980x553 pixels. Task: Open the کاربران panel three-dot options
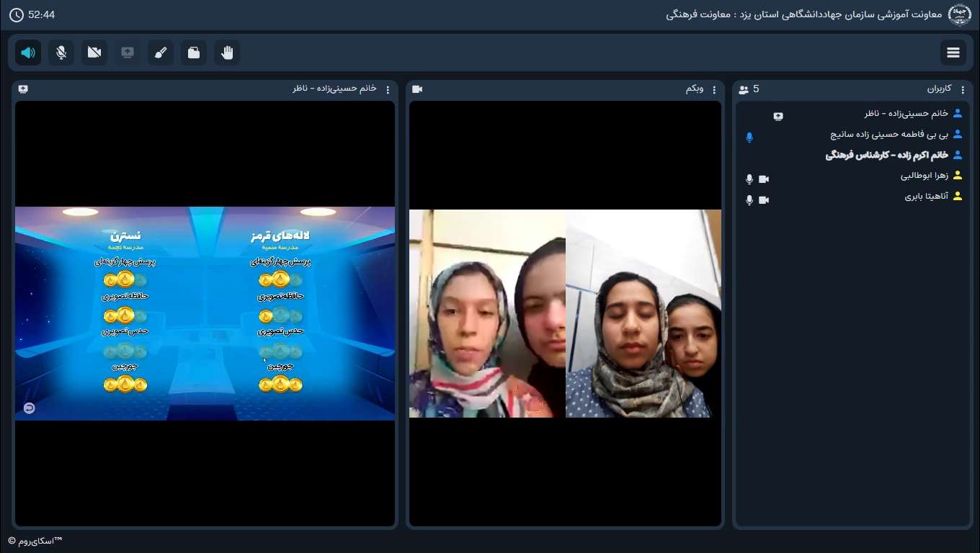963,89
